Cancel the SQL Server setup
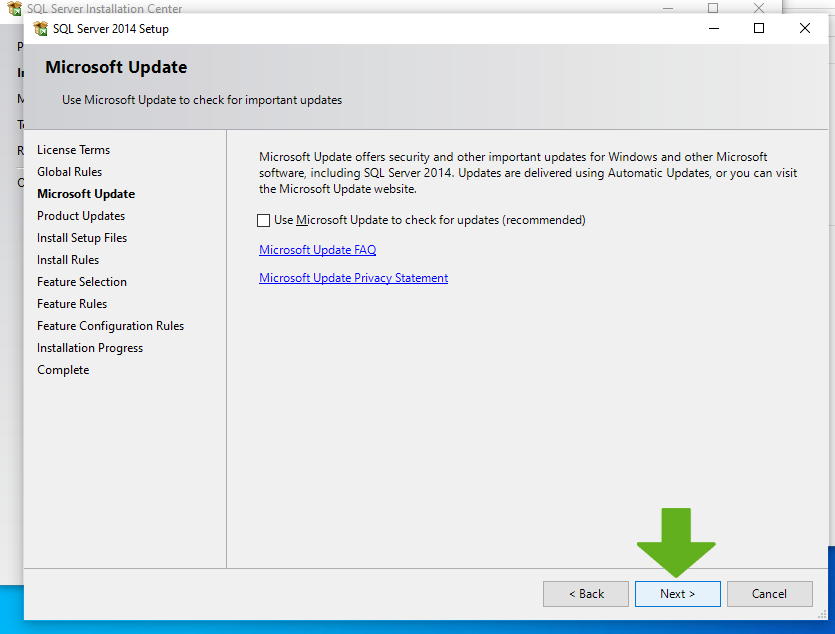The height and width of the screenshot is (634, 835). (769, 594)
